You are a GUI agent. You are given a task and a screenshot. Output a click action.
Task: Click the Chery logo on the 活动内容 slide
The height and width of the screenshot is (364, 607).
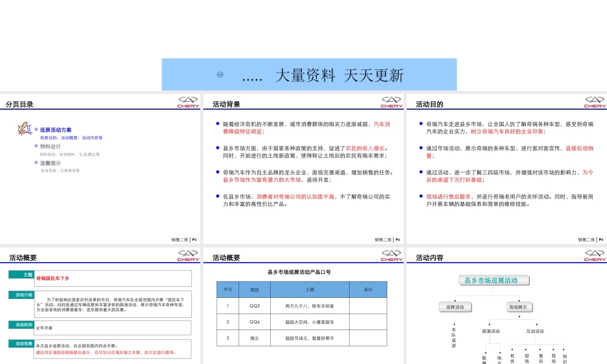pyautogui.click(x=595, y=255)
